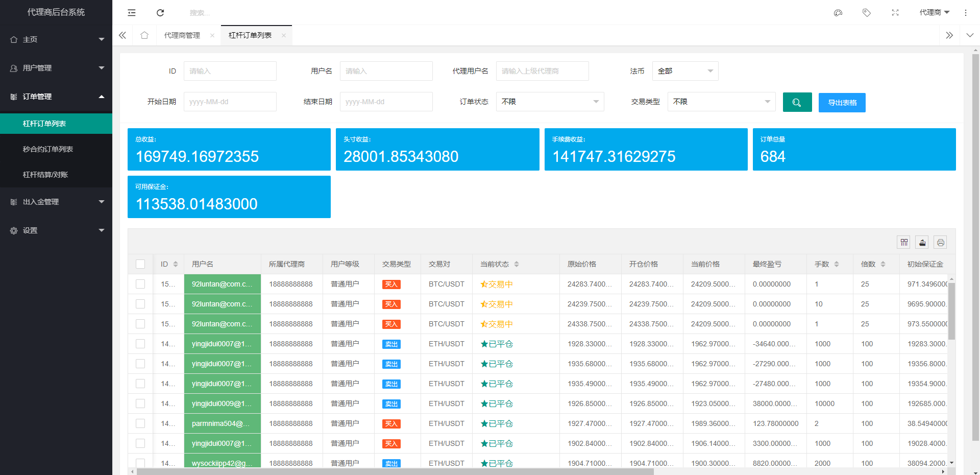This screenshot has width=980, height=475.
Task: Open the 法币 currency dropdown
Action: click(685, 71)
